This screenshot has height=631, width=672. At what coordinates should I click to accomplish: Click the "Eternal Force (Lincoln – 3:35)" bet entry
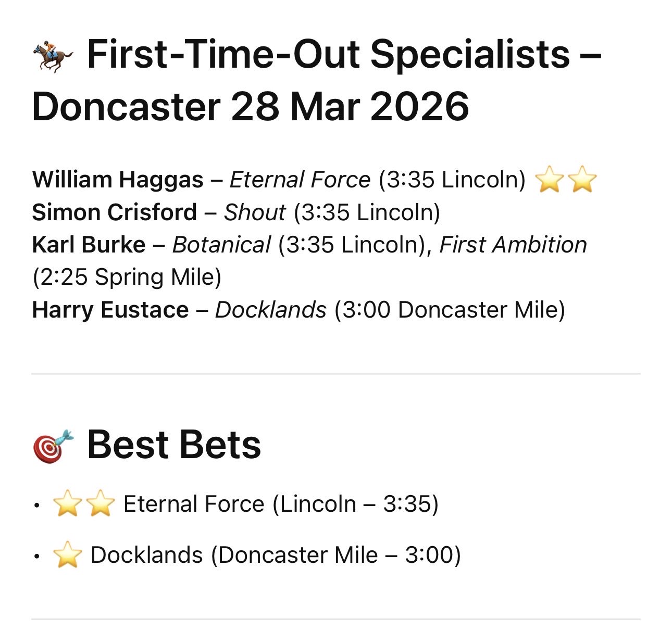281,504
